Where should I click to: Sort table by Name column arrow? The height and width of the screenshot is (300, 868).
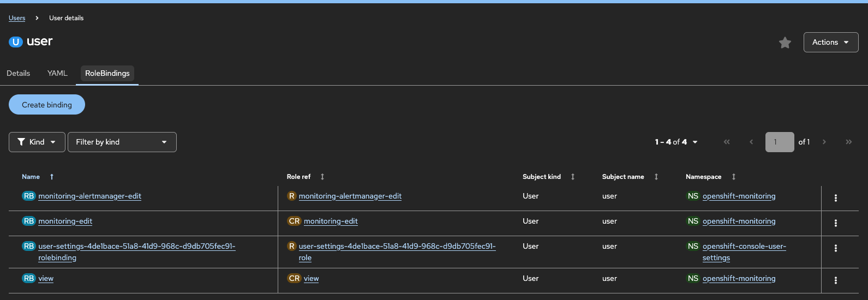(52, 177)
